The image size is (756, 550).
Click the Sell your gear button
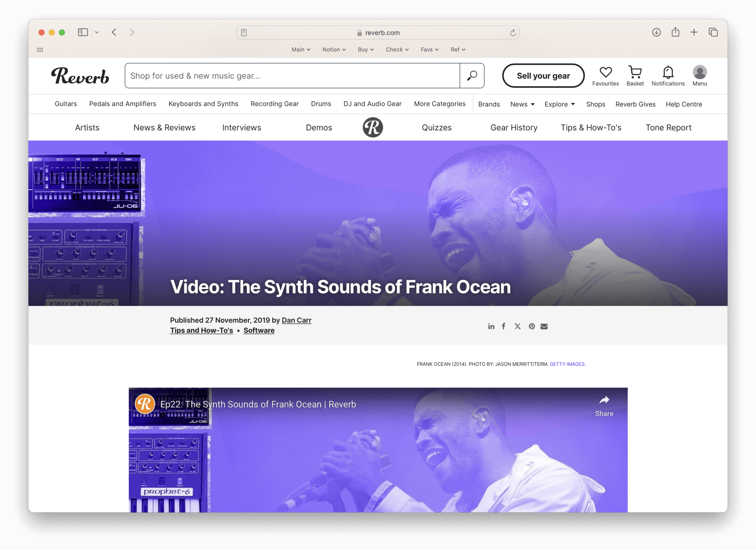tap(543, 76)
